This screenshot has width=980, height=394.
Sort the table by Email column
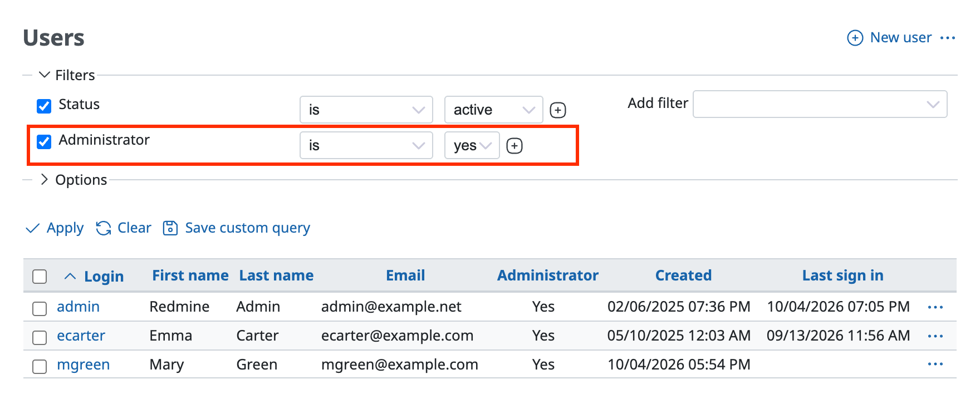click(405, 275)
